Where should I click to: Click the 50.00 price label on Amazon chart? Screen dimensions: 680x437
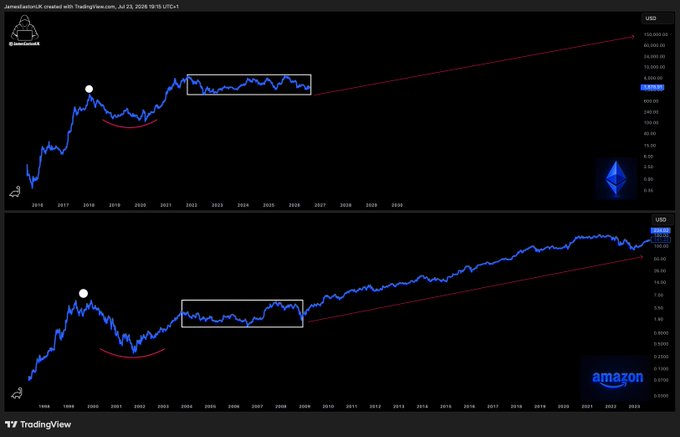coord(659,259)
